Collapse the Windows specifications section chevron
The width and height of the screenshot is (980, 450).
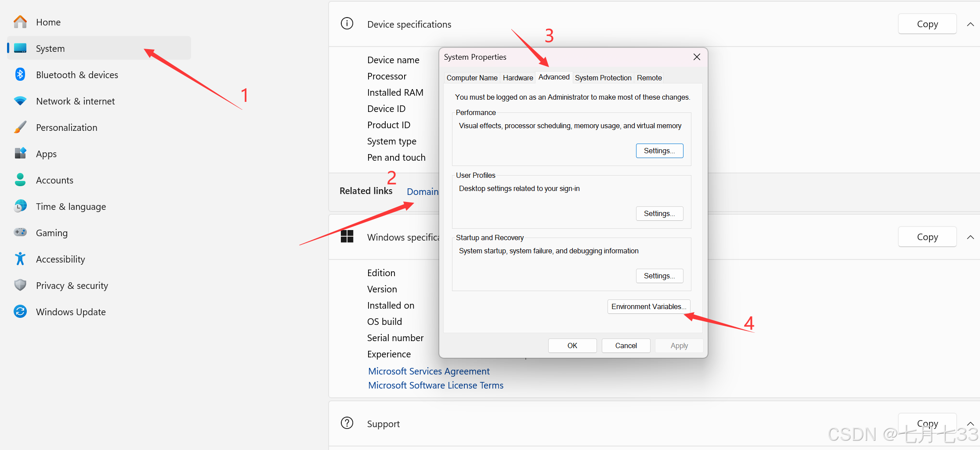pos(970,238)
